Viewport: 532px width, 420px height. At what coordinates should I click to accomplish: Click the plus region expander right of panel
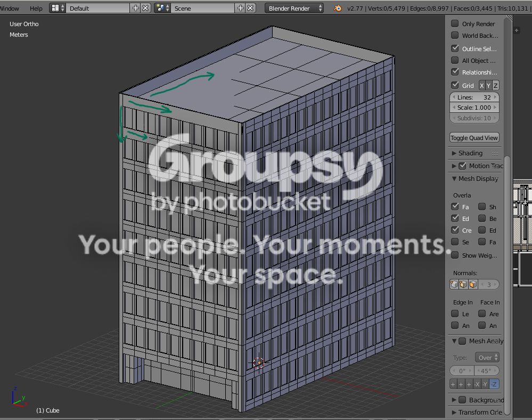(517, 30)
